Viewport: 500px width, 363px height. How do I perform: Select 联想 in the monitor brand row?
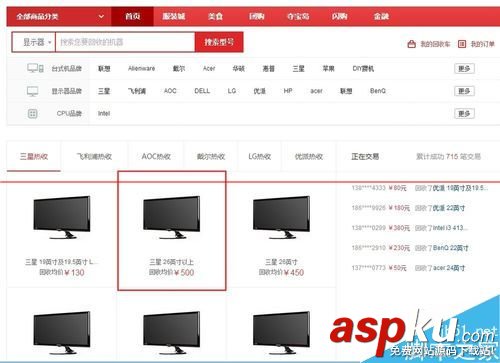(x=346, y=91)
